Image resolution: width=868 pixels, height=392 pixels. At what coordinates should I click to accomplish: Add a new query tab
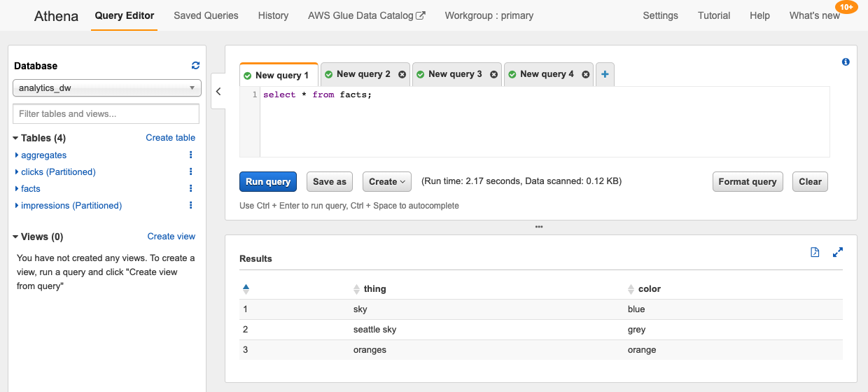(605, 74)
